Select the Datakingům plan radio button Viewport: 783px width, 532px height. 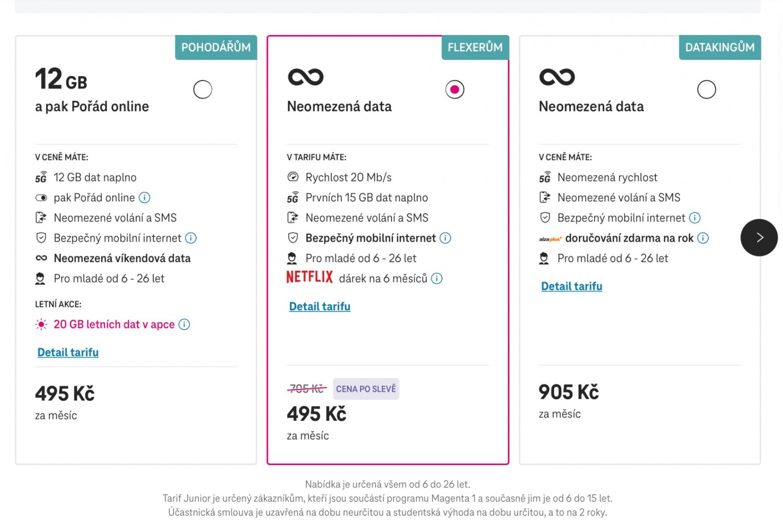tap(706, 90)
